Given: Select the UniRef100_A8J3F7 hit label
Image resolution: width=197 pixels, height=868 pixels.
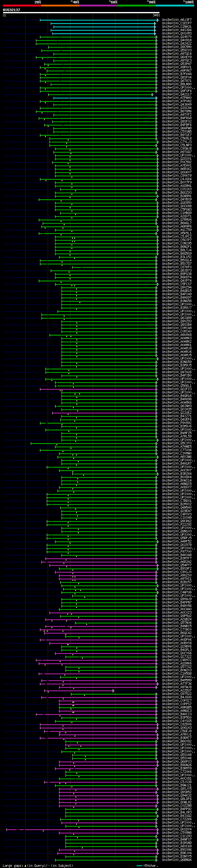Looking at the screenshot, I should tap(177, 20).
